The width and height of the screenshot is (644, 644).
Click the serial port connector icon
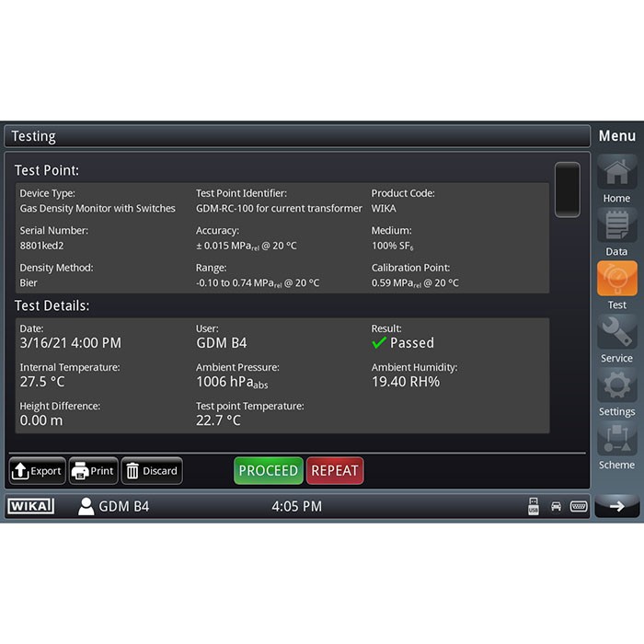579,506
